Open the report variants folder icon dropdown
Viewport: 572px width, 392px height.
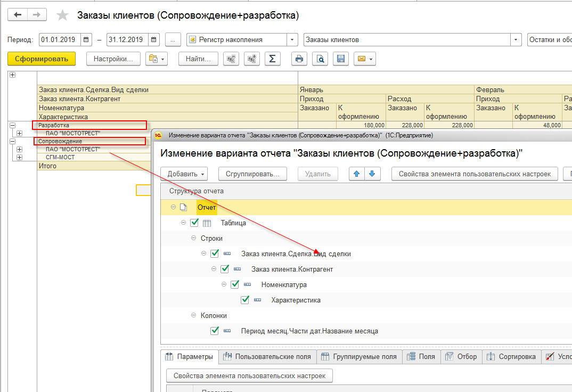(x=157, y=59)
